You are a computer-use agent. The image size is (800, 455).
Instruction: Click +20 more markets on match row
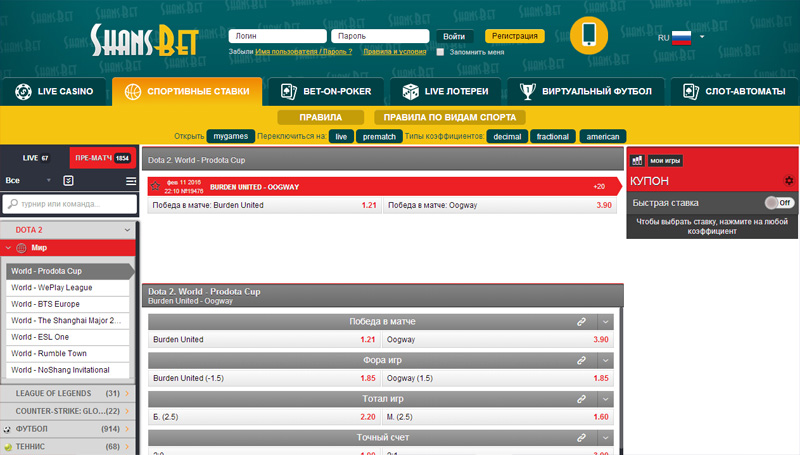599,187
